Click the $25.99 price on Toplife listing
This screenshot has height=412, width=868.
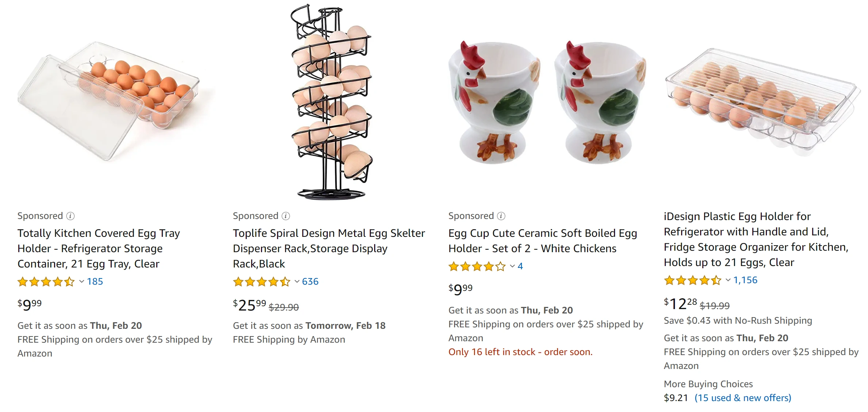coord(250,305)
